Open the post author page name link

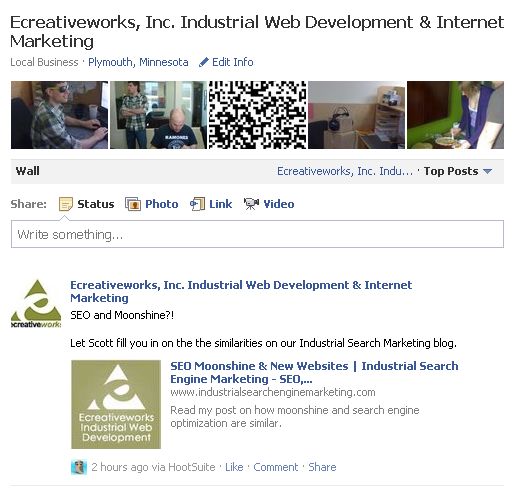coord(241,291)
